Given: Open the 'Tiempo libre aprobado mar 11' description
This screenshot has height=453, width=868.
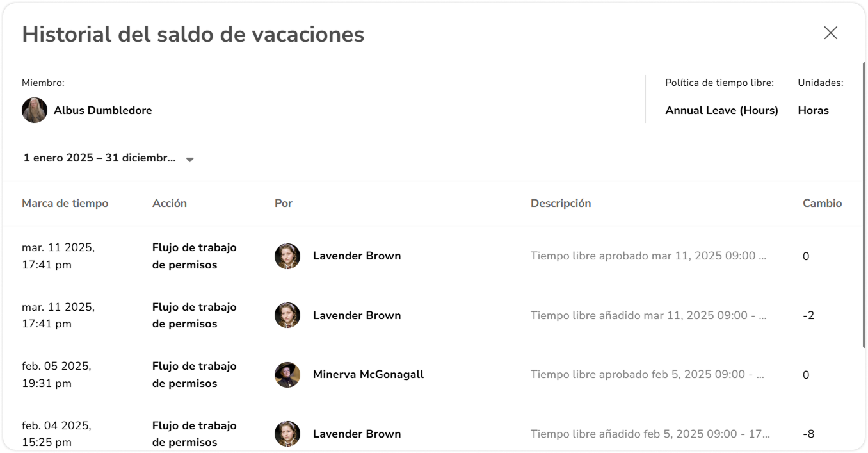Looking at the screenshot, I should (x=648, y=256).
